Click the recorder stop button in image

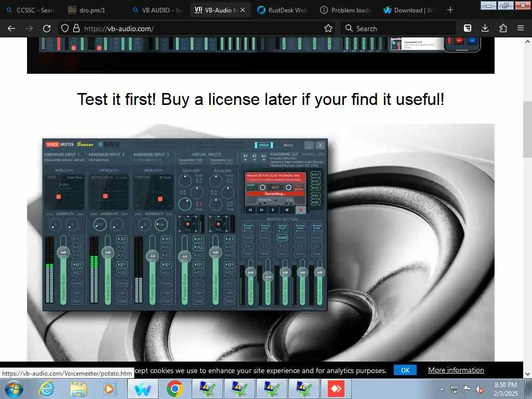[287, 210]
